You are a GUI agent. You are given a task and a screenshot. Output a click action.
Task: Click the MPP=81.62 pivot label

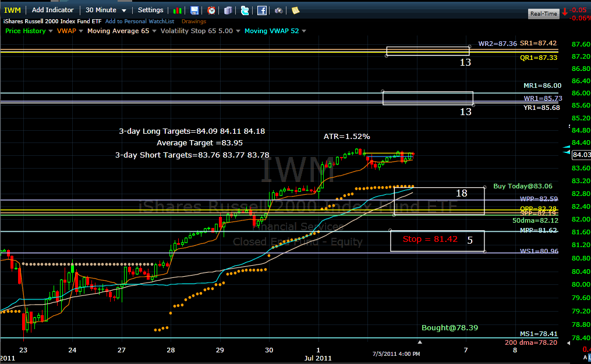pyautogui.click(x=538, y=230)
